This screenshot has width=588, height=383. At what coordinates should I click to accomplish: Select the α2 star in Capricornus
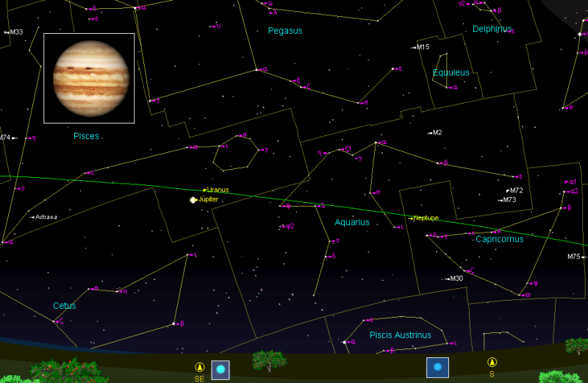(x=572, y=191)
